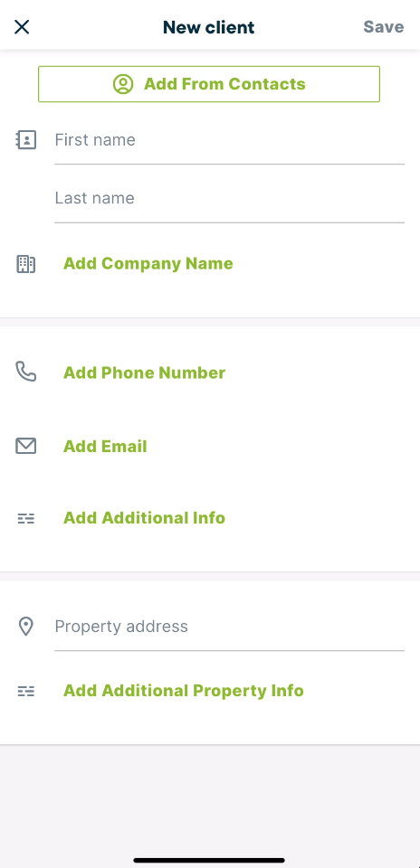
Task: Tap Add From Contacts button
Action: point(209,84)
